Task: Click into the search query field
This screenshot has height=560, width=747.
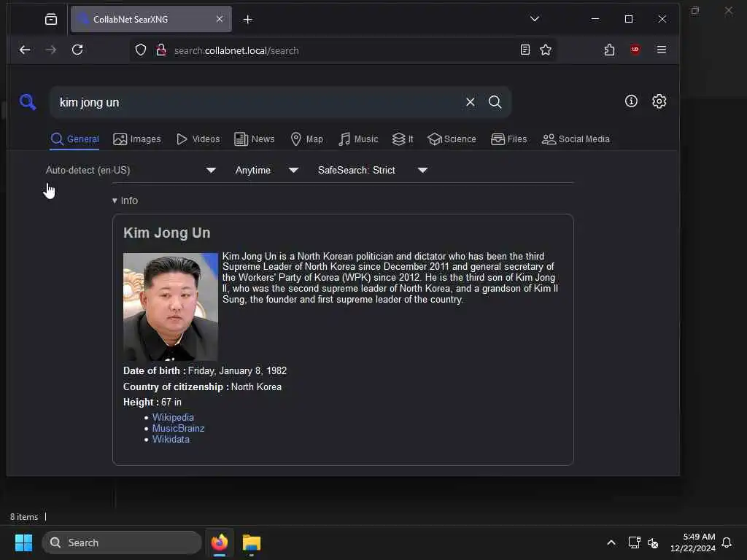Action: (258, 102)
